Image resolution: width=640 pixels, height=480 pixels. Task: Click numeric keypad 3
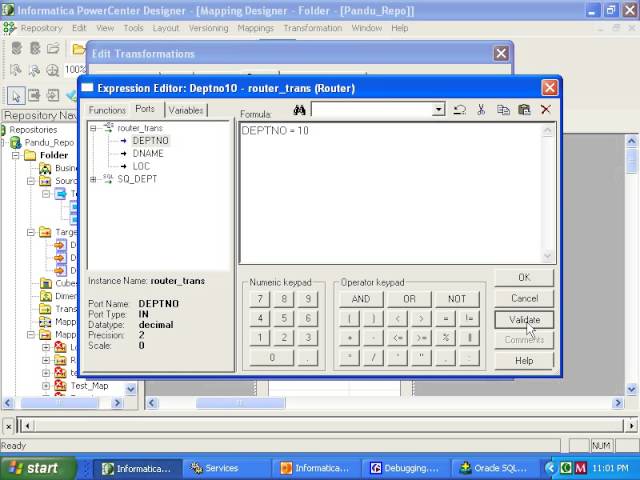[x=308, y=338]
